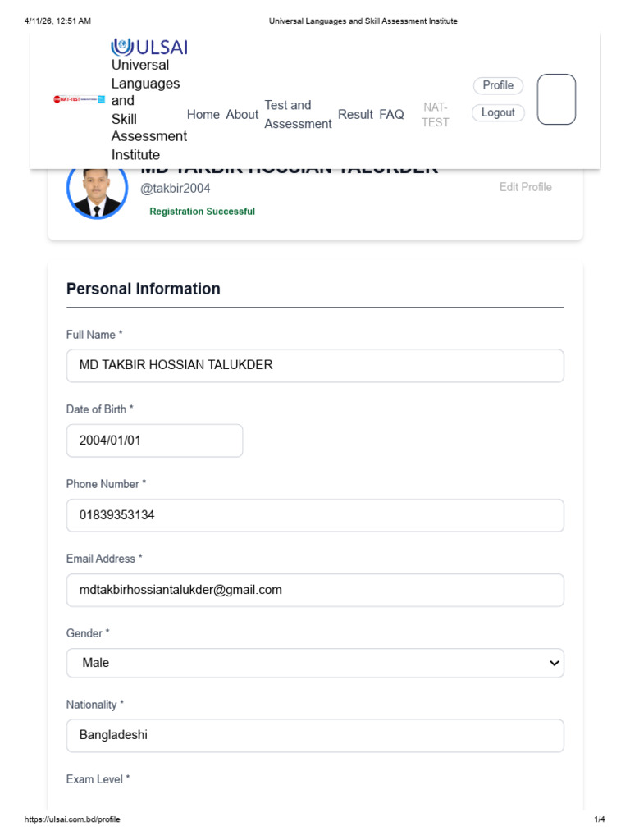Open the user profile photo avatar
This screenshot has width=630, height=840.
97,191
